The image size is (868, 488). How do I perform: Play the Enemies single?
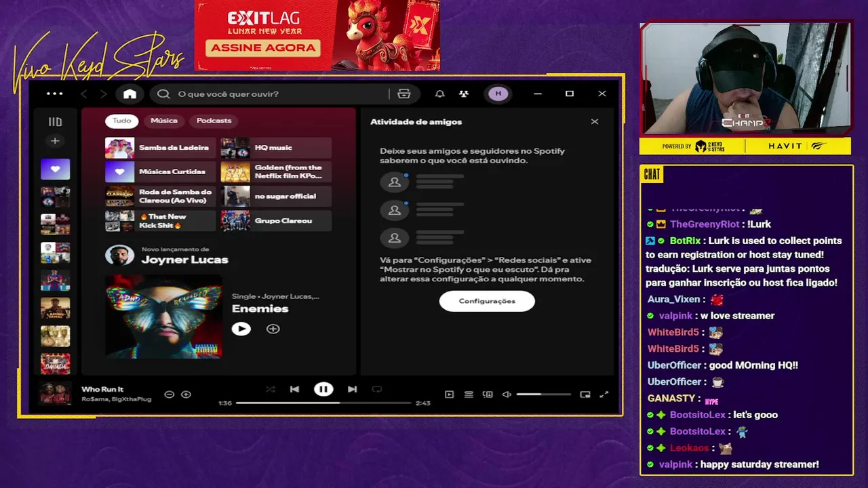click(241, 329)
